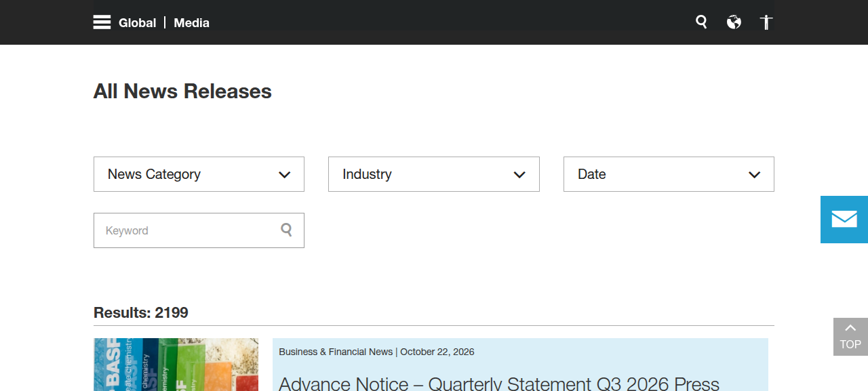
Task: Focus the Keyword search field
Action: [199, 230]
